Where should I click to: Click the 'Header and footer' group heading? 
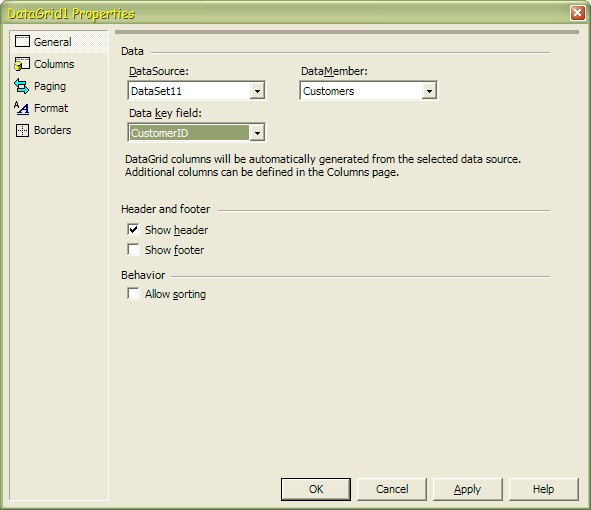165,209
